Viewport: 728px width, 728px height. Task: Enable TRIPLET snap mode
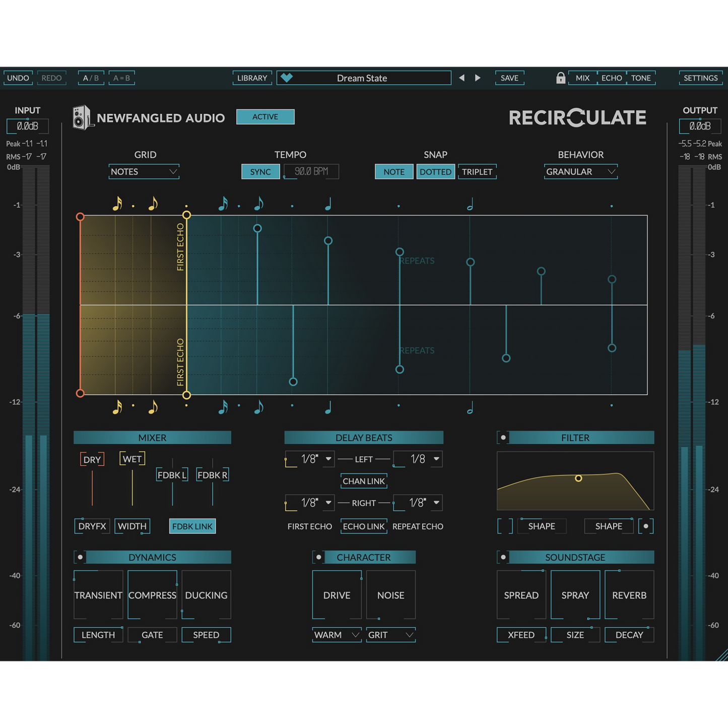[x=477, y=172]
